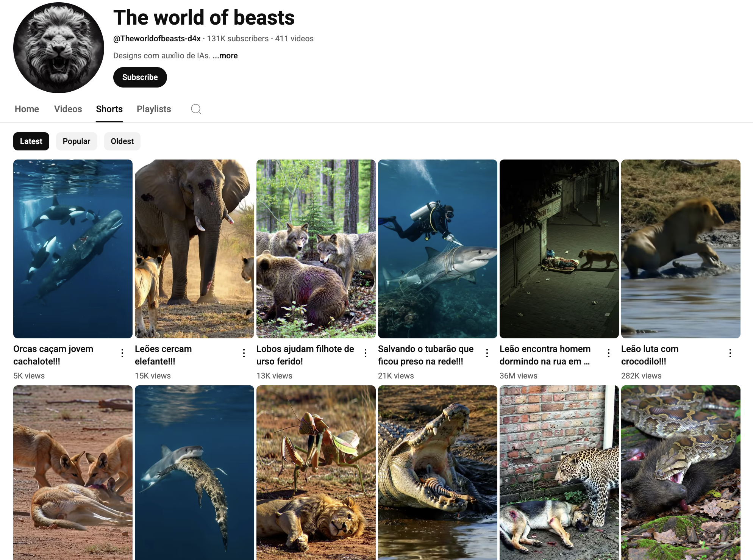Open the lion on dark street thumbnail
This screenshot has height=560, width=753.
(559, 249)
